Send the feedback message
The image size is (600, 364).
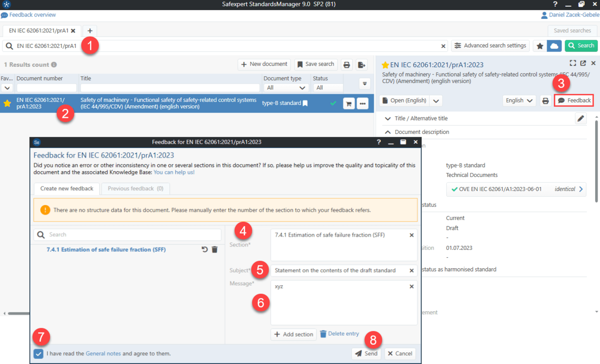[366, 353]
